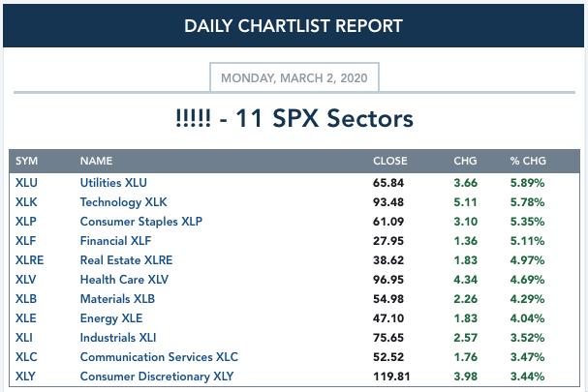This screenshot has width=588, height=392.
Task: Click the XLI symbol link
Action: 24,338
